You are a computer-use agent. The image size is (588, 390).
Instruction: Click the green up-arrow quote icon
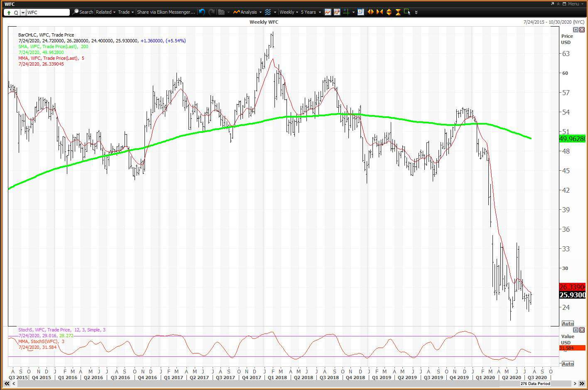pos(9,12)
